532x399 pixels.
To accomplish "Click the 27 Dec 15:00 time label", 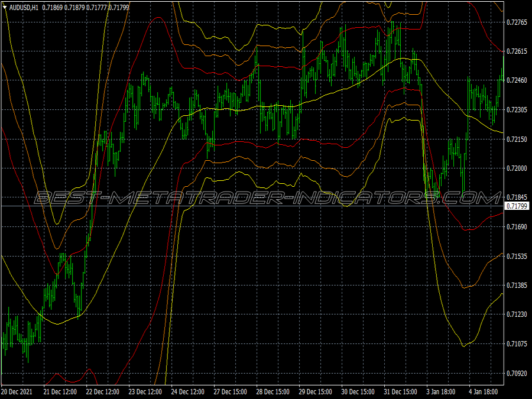I will [x=230, y=392].
